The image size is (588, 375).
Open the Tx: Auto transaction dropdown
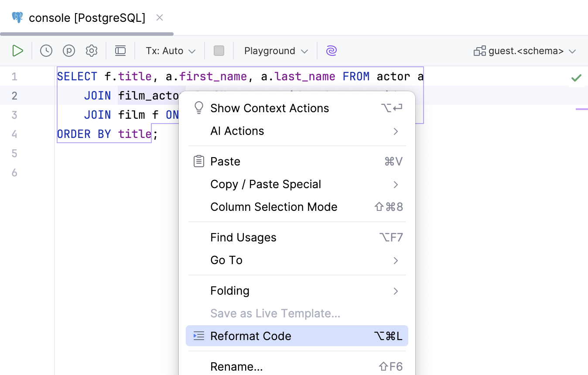170,51
